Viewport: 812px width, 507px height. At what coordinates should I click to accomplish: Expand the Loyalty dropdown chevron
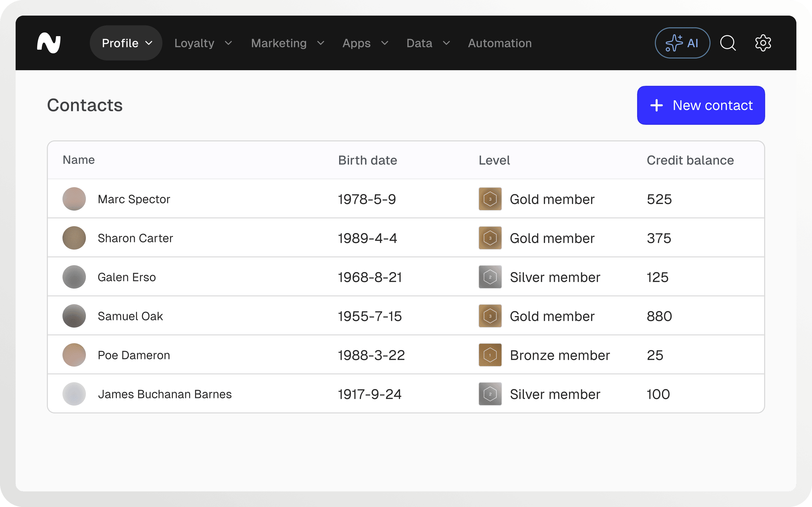pos(229,43)
